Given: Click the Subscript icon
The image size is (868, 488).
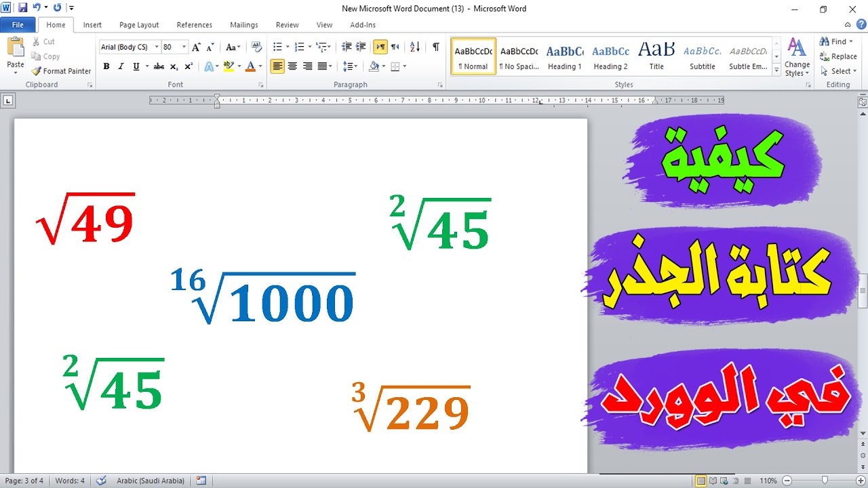Looking at the screenshot, I should tap(175, 66).
